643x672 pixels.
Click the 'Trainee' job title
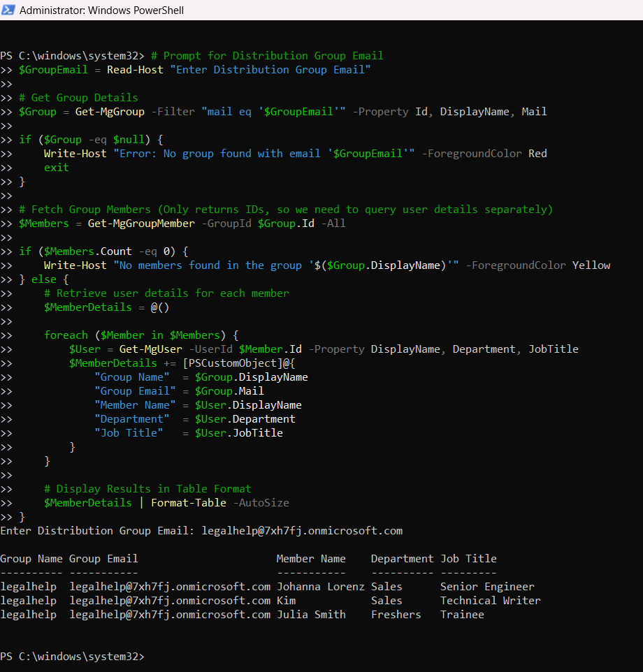(462, 615)
